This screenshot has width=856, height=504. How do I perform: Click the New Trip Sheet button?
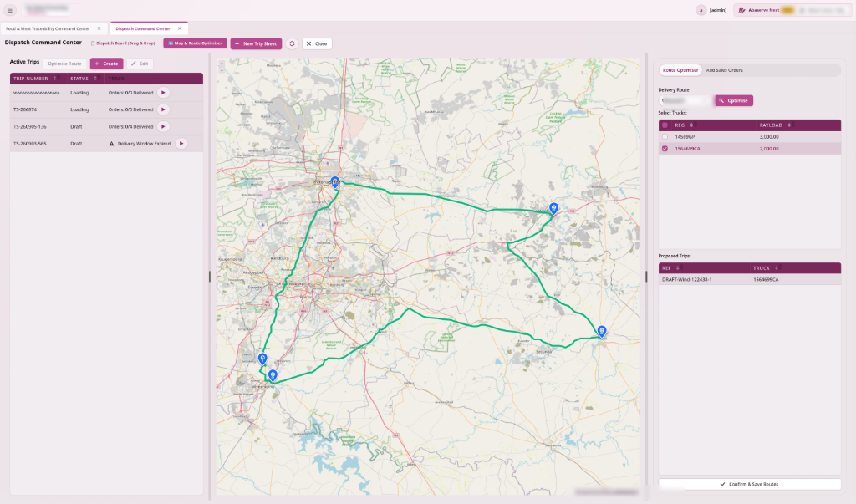pos(256,43)
